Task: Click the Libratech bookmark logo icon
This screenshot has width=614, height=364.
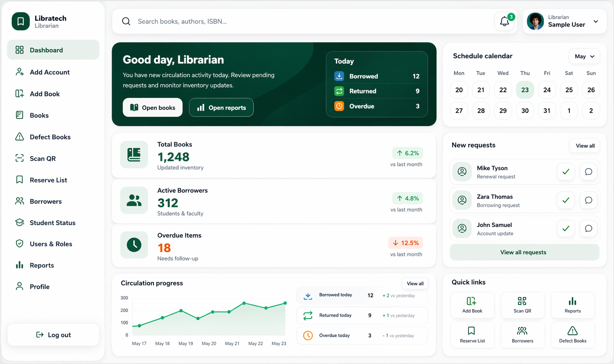Action: point(21,21)
